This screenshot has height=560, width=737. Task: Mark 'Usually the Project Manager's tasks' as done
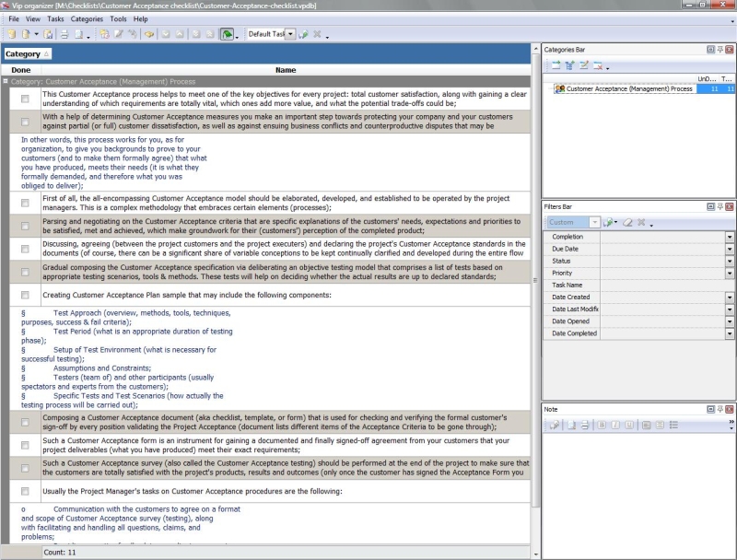click(25, 491)
